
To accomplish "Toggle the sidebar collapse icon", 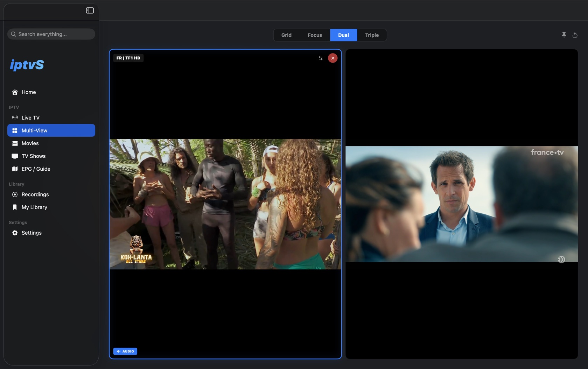I will coord(90,10).
